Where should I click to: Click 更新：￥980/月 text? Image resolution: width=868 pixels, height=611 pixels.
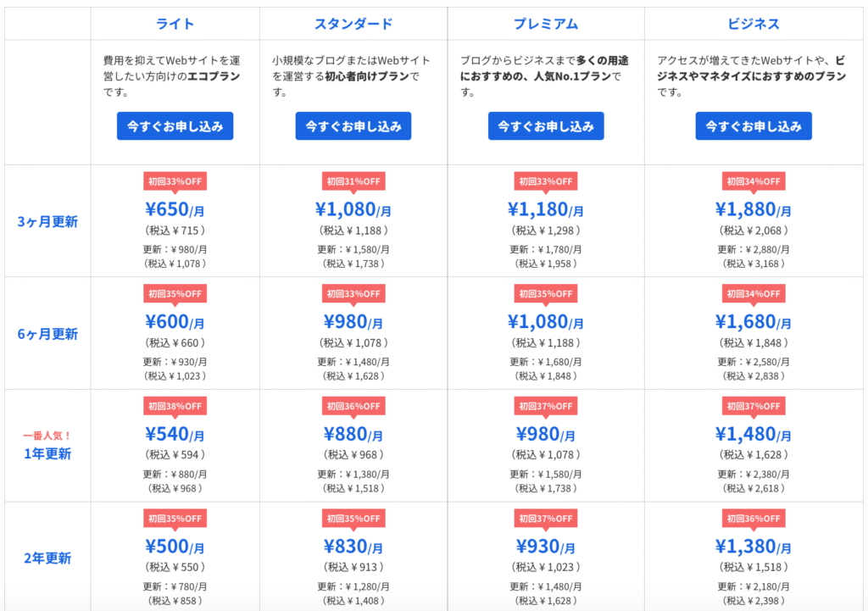tap(175, 250)
